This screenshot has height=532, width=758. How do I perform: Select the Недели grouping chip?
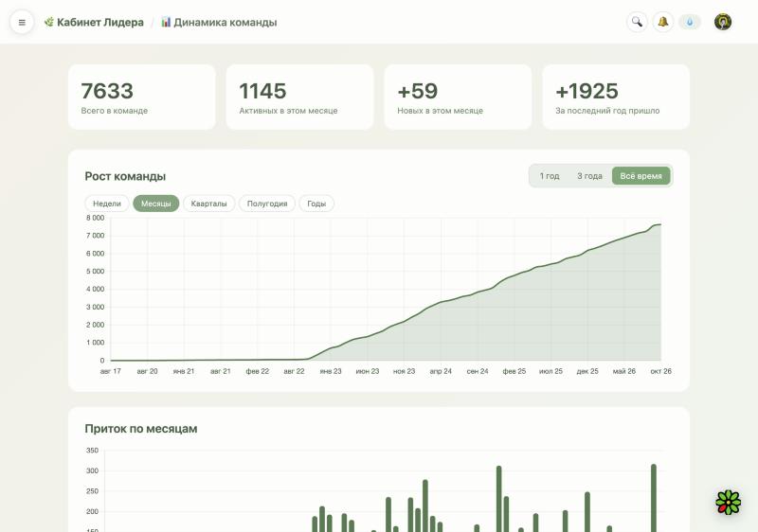107,204
